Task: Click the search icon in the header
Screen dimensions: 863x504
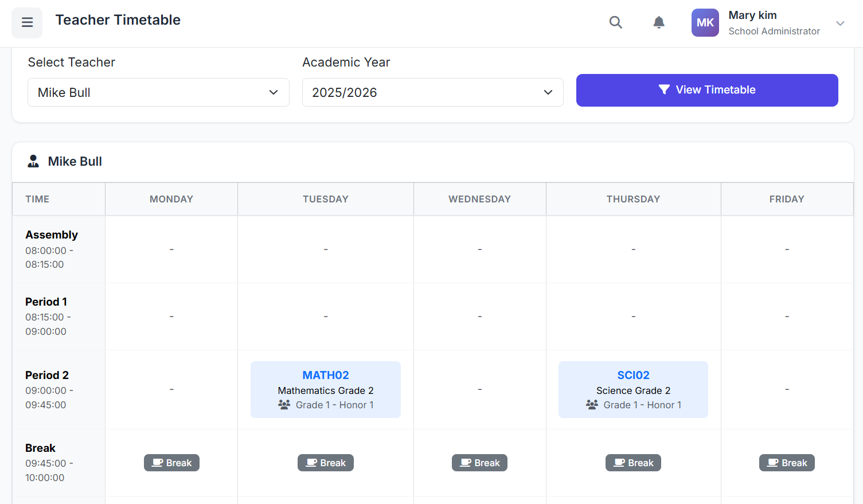Action: coord(616,22)
